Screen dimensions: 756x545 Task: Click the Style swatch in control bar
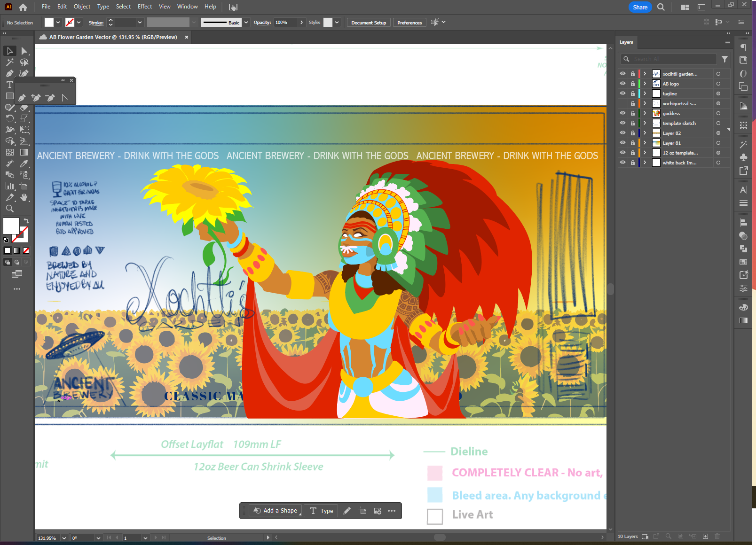328,22
